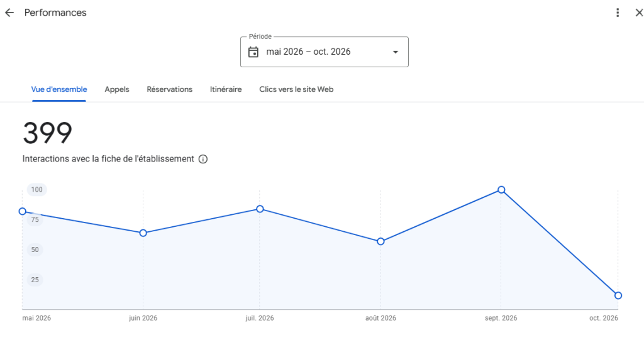Select the juil. 2026 data point on chart
This screenshot has height=340, width=644.
point(260,209)
